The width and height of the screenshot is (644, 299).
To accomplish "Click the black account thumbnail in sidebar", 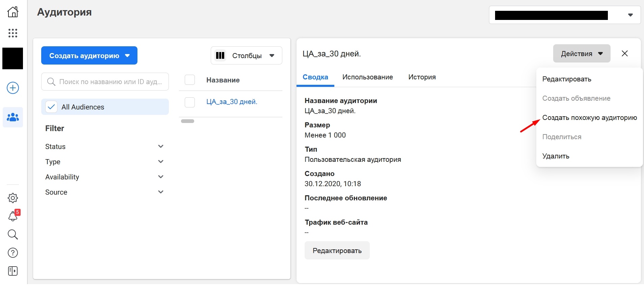I will (13, 58).
